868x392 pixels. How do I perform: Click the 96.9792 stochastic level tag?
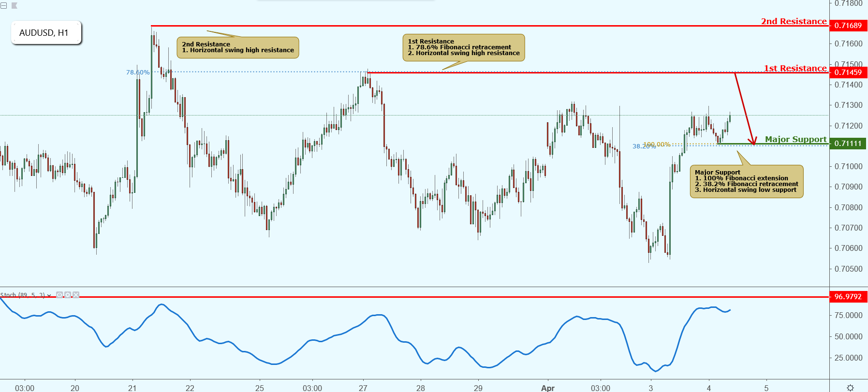coord(848,297)
